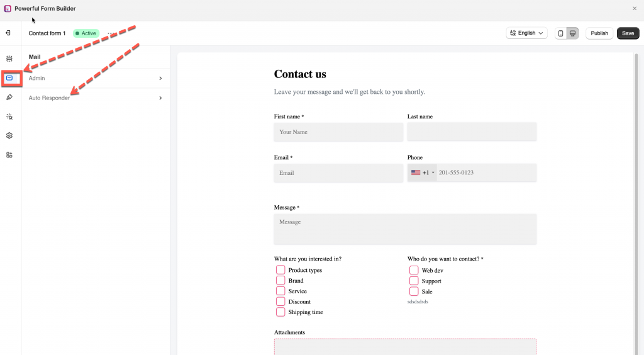Switch to mobile preview icon
Screen dimensions: 644x355
click(x=560, y=33)
